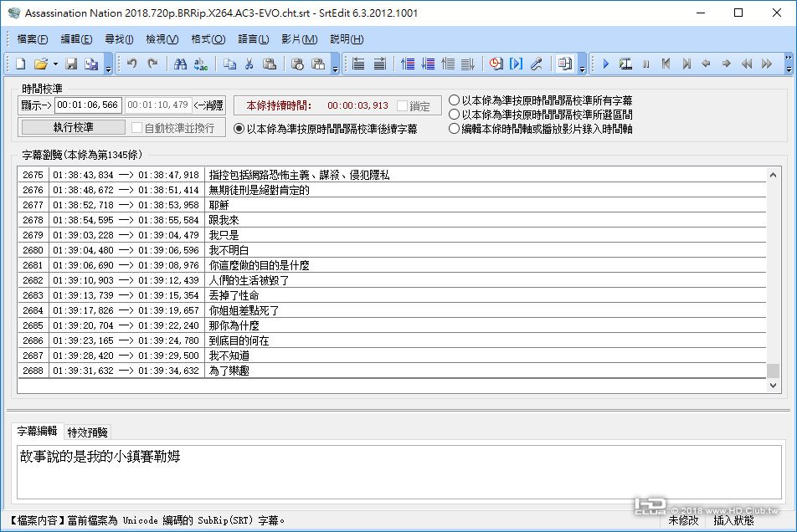This screenshot has height=532, width=797.
Task: Click the skip to next playback button
Action: pyautogui.click(x=686, y=64)
